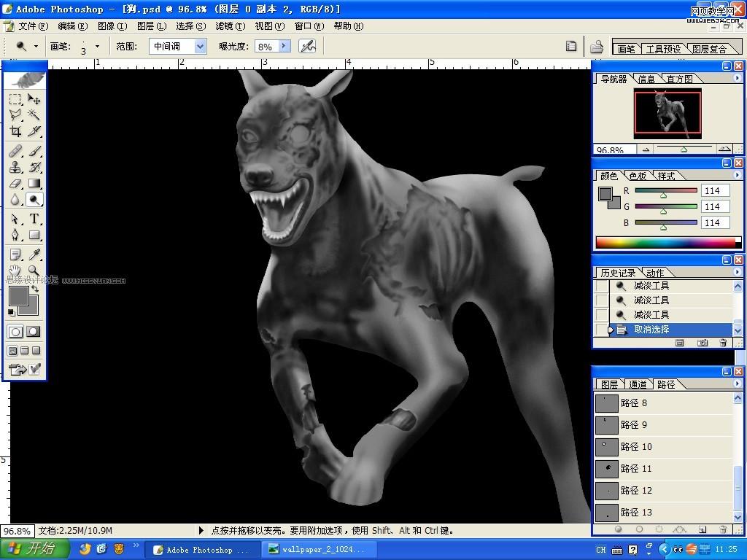This screenshot has width=747, height=560.
Task: Open the 范围 (range) dropdown
Action: pyautogui.click(x=200, y=46)
